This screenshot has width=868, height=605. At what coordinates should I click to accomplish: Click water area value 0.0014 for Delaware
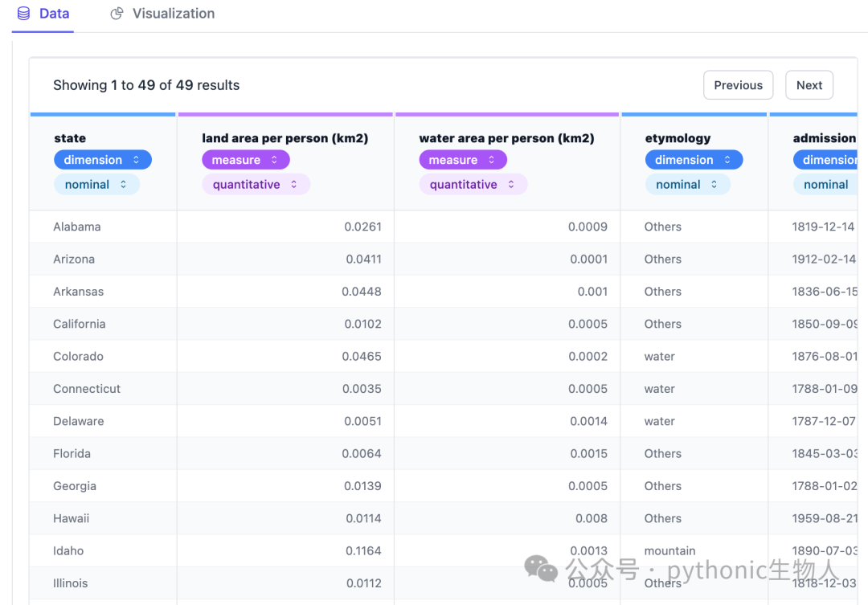pos(588,421)
